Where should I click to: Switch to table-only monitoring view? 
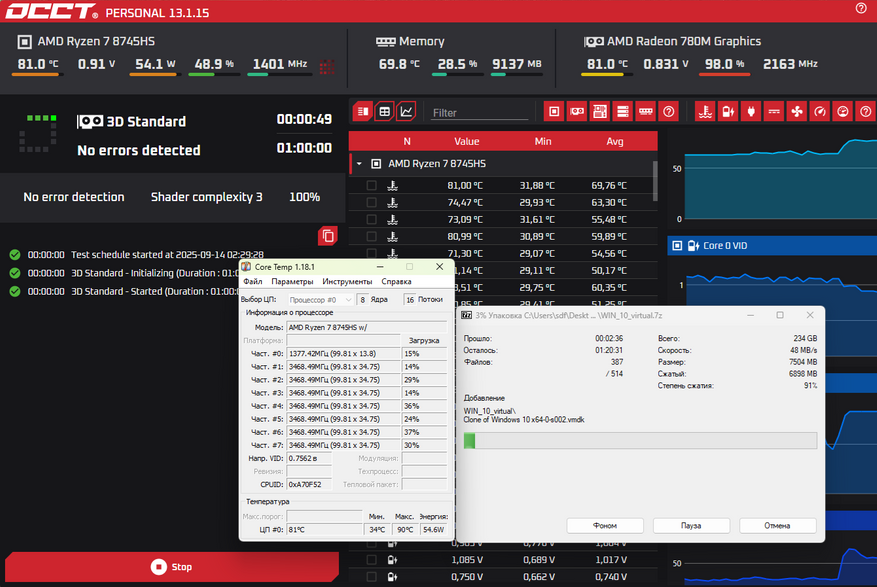coord(384,112)
